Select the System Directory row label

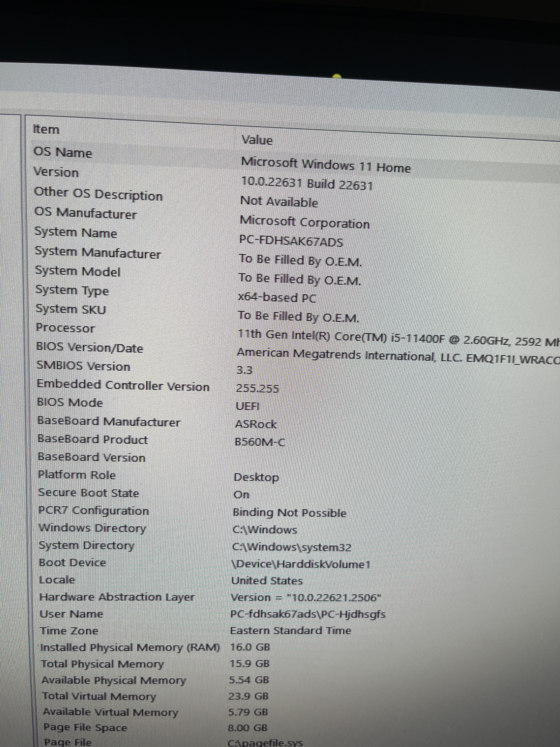(x=86, y=546)
